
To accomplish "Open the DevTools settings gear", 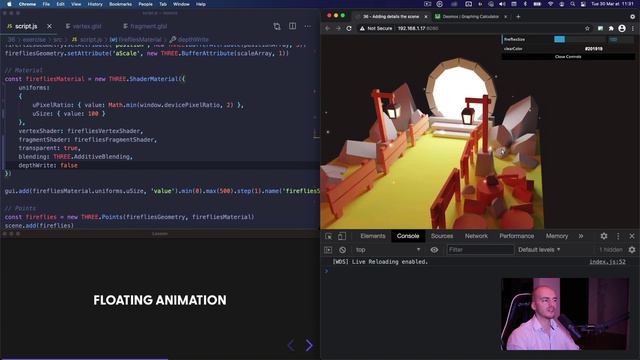I will point(604,236).
